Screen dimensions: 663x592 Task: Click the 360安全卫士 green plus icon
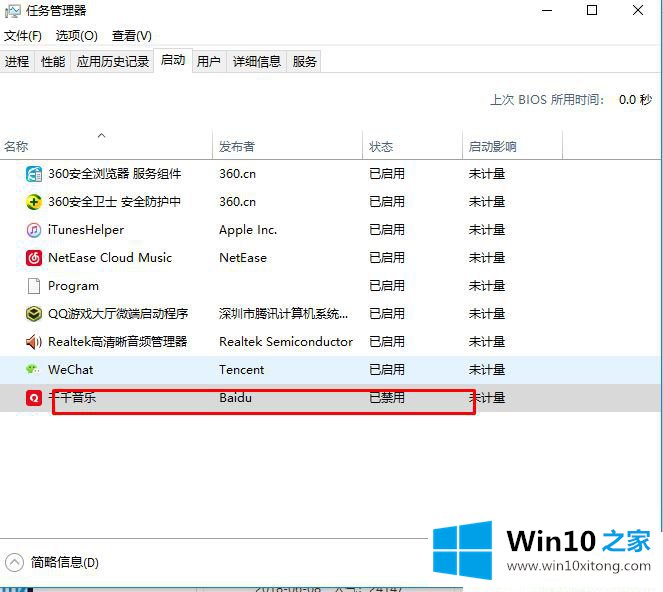[x=34, y=202]
